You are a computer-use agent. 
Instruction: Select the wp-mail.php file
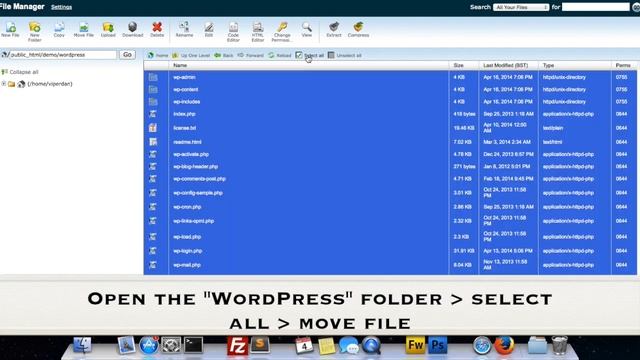point(390,265)
